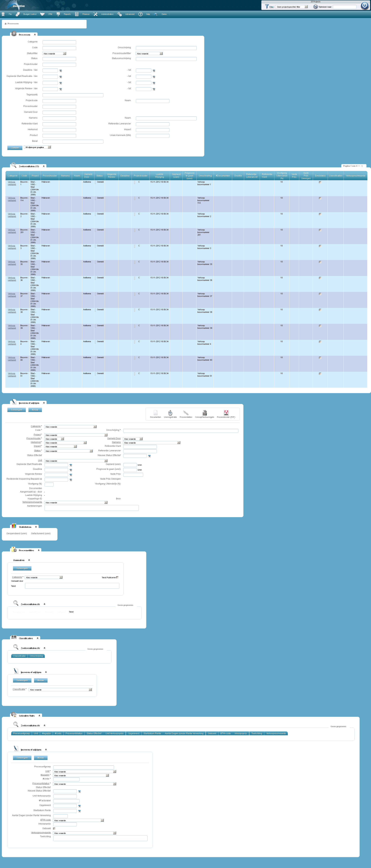
Task: Open Verkoop vastgoed link for Bouwnr-1
Action: point(12,183)
